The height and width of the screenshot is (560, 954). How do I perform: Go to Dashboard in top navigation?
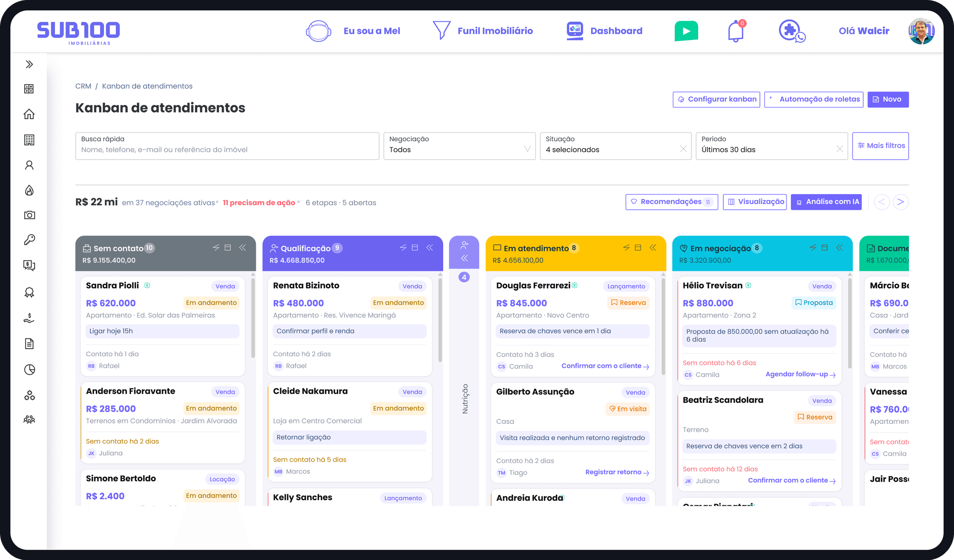(x=604, y=31)
